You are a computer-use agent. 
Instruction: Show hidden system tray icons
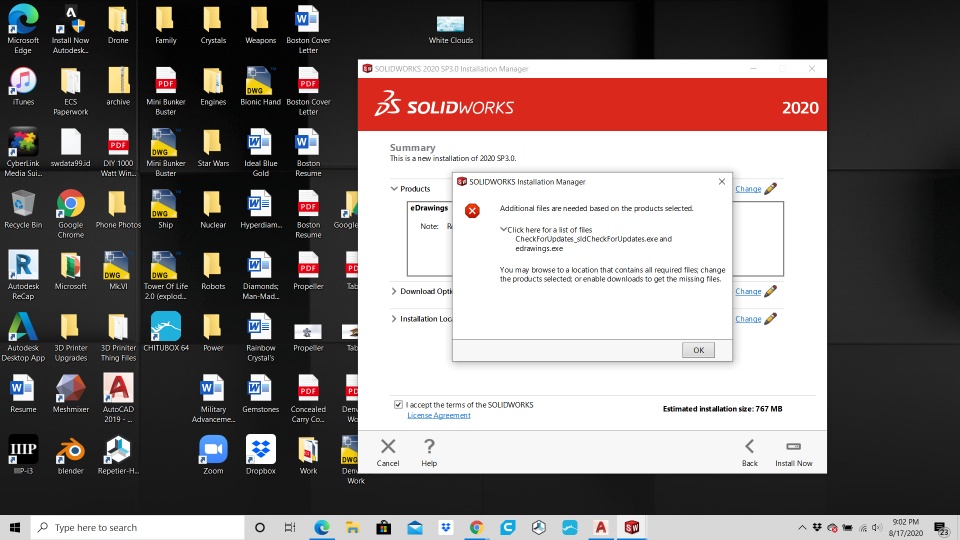(801, 527)
